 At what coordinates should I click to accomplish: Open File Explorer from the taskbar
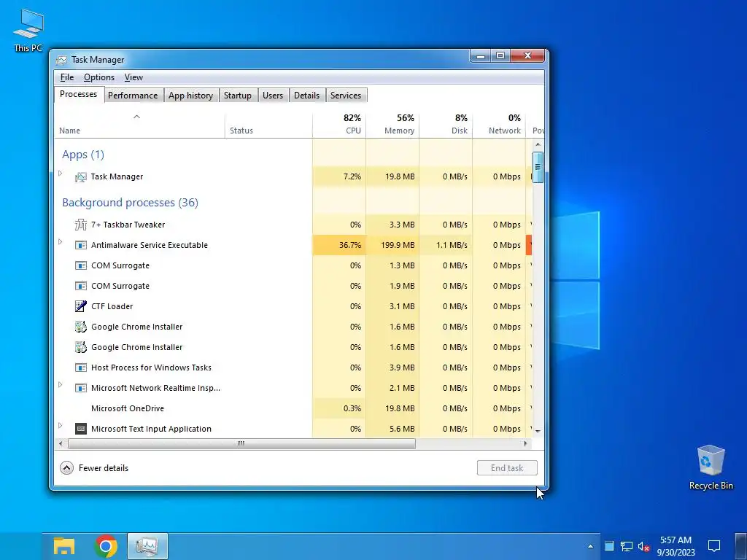click(x=64, y=546)
